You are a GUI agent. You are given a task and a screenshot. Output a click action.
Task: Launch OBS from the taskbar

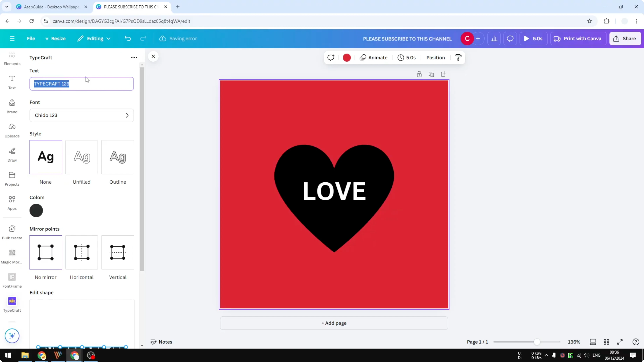coord(91,355)
